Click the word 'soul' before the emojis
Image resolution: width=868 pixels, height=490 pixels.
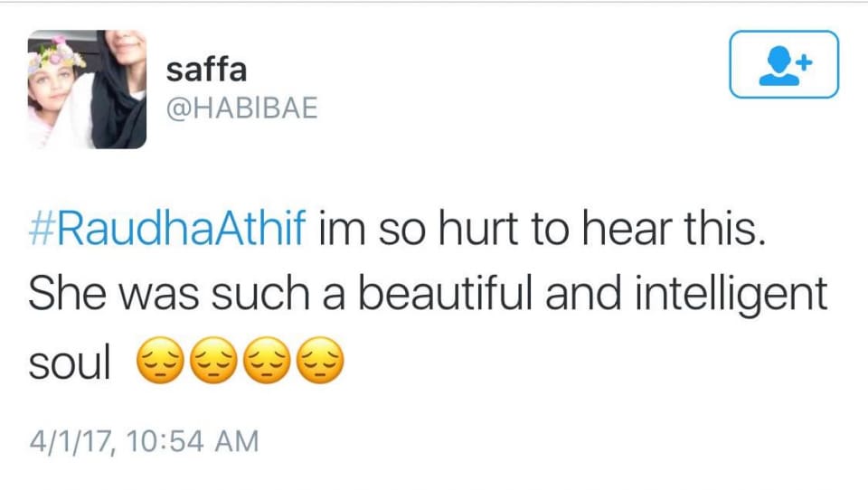pos(70,363)
